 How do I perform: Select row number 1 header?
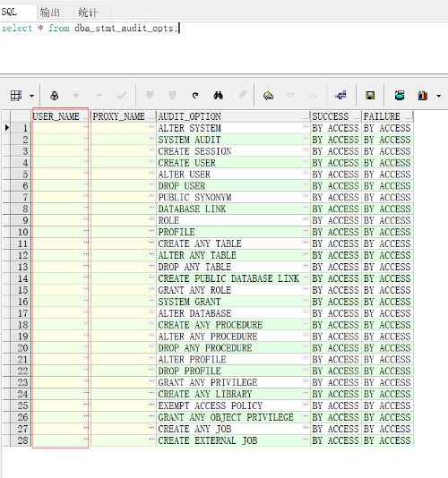coord(21,128)
